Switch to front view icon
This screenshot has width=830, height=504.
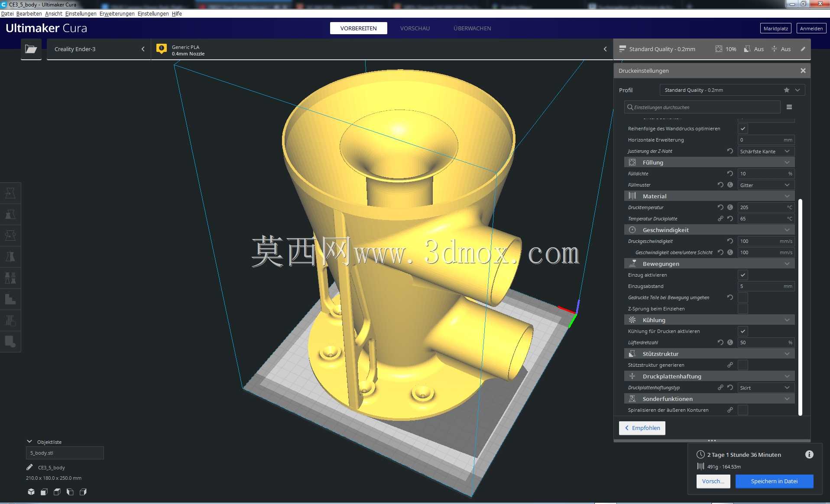[x=44, y=492]
